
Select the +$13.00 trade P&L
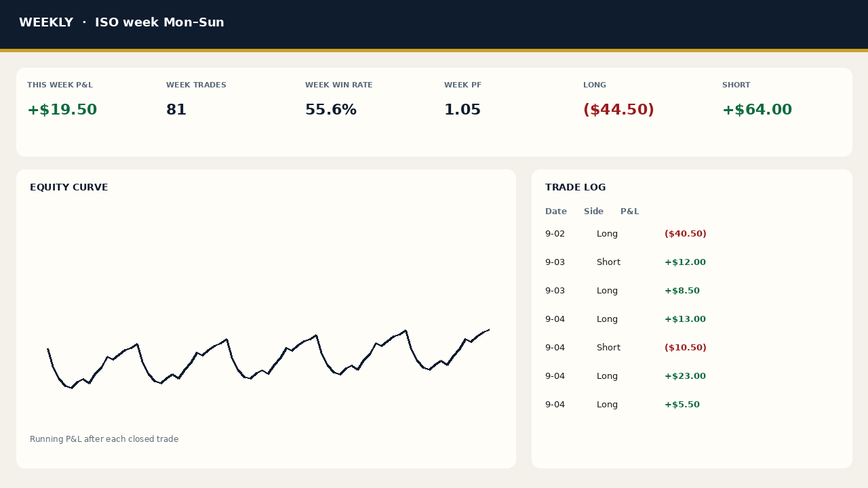pyautogui.click(x=685, y=319)
